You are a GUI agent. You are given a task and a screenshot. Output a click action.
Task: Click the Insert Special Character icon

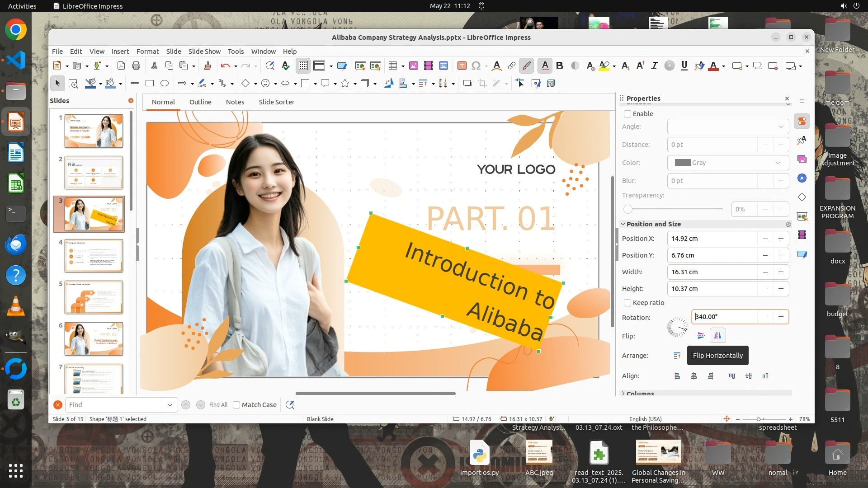point(476,66)
